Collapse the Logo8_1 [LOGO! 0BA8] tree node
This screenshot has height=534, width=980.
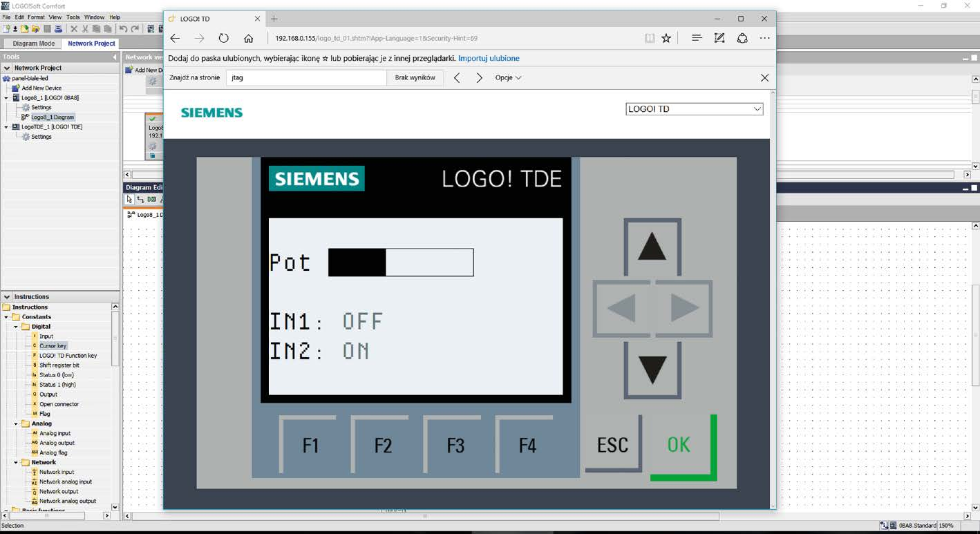pos(6,98)
